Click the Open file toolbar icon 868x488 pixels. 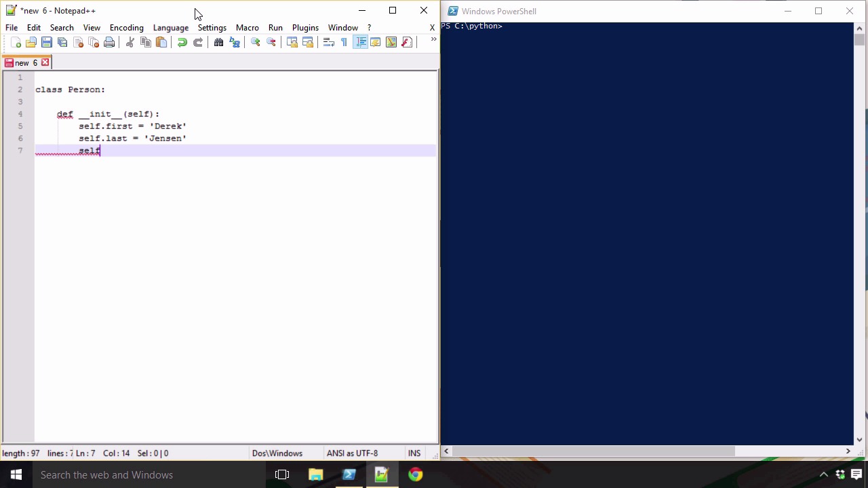(x=31, y=42)
